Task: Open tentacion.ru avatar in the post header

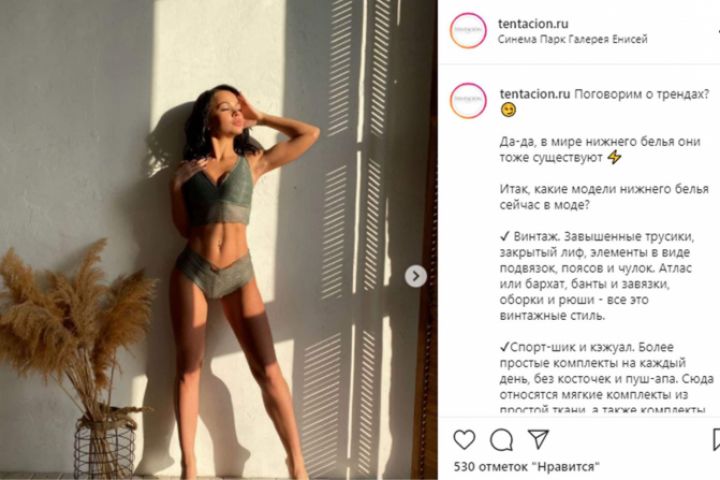Action: (x=468, y=30)
